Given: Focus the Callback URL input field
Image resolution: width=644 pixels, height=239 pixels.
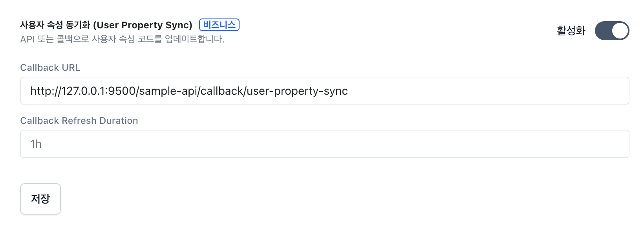Looking at the screenshot, I should point(325,91).
